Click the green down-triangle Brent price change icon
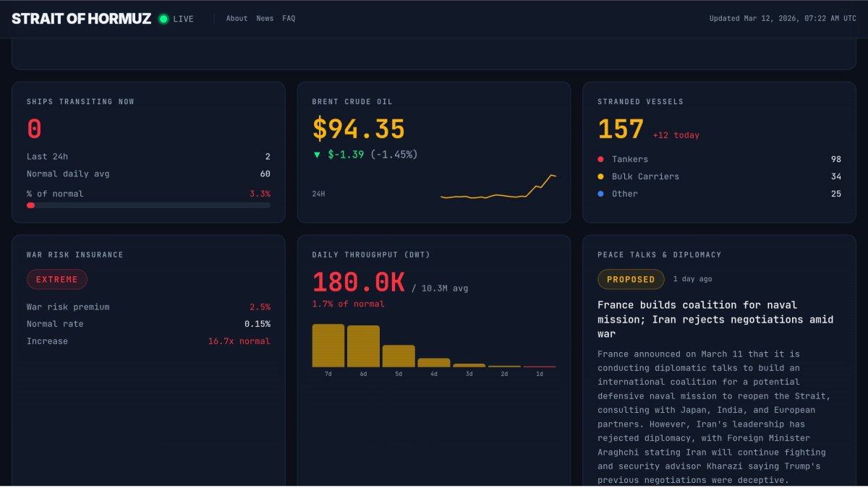This screenshot has width=868, height=488. point(317,155)
